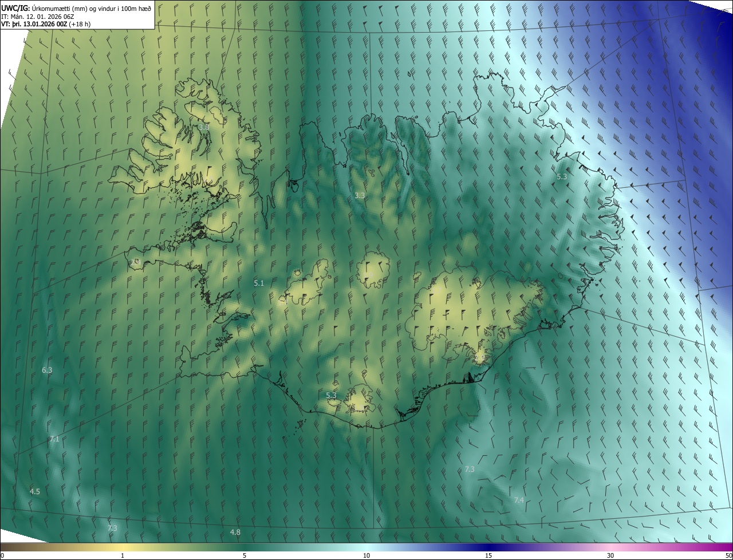Image resolution: width=733 pixels, height=560 pixels.
Task: Click the 3.3 value in north Iceland
Action: point(360,195)
